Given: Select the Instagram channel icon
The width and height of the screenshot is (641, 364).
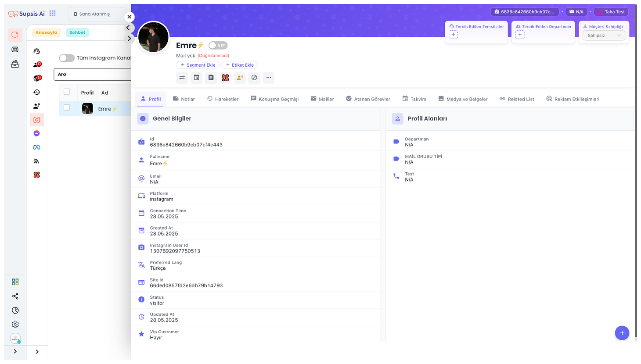Looking at the screenshot, I should [x=37, y=120].
